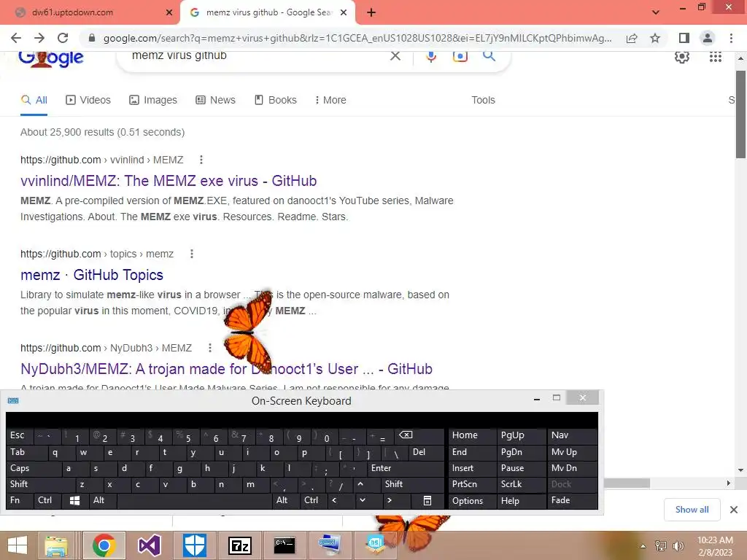This screenshot has width=747, height=560.
Task: Clear the Google search box with X
Action: [x=395, y=55]
